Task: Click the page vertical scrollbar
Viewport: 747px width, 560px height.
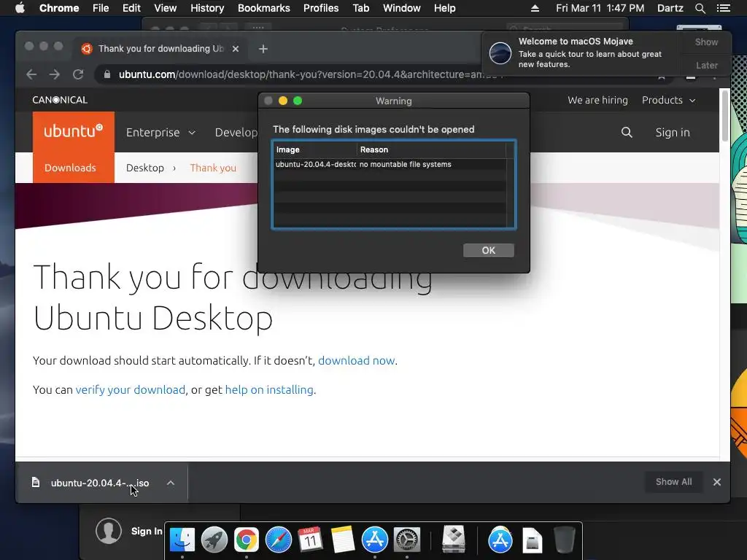Action: tap(724, 116)
